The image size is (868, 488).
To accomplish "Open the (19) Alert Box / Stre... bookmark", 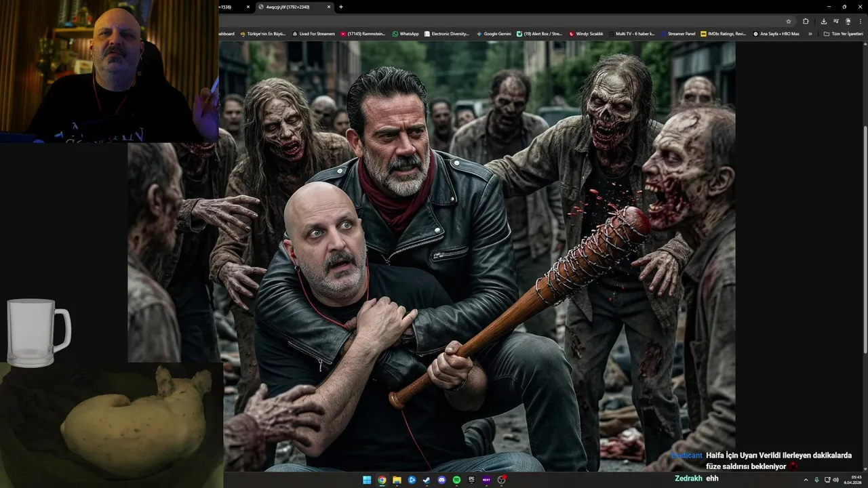I will coord(540,33).
